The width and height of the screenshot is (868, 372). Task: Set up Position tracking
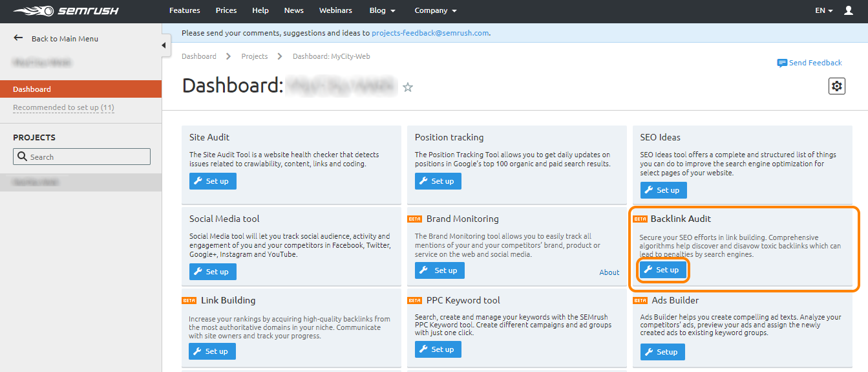[438, 181]
